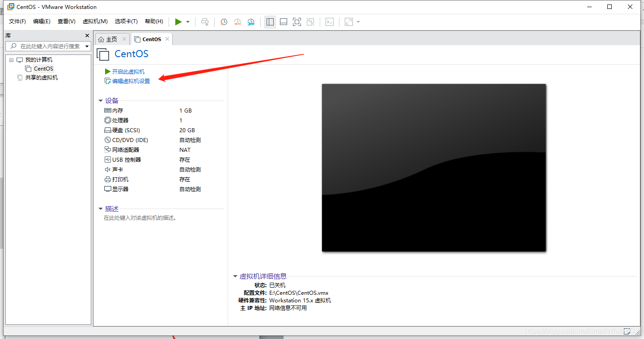Click the stretch guest display icon
The image size is (644, 339).
pyautogui.click(x=349, y=22)
